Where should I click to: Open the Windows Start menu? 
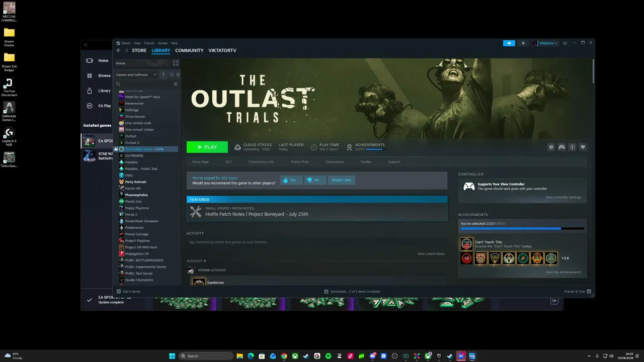coord(172,356)
